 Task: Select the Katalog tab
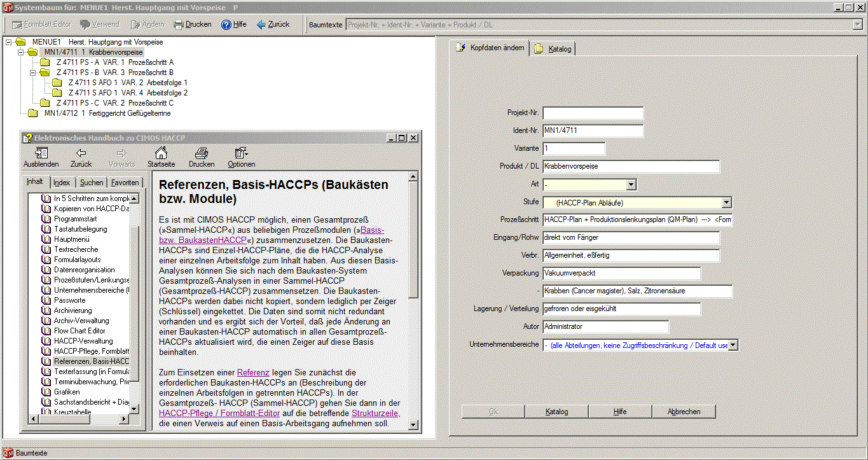tap(553, 49)
